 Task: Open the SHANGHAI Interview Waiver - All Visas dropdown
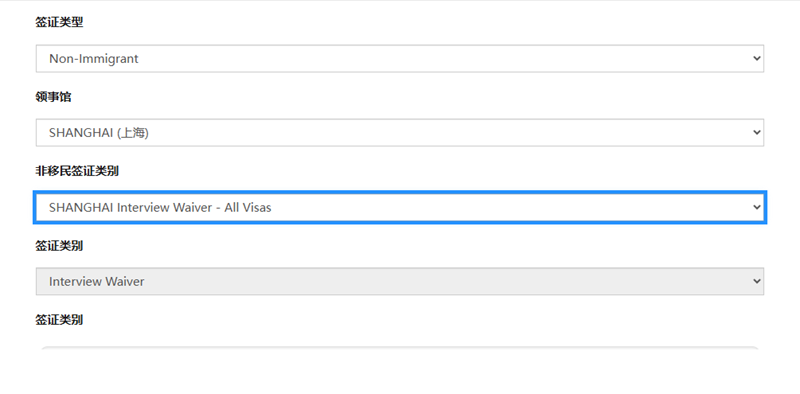pos(399,207)
